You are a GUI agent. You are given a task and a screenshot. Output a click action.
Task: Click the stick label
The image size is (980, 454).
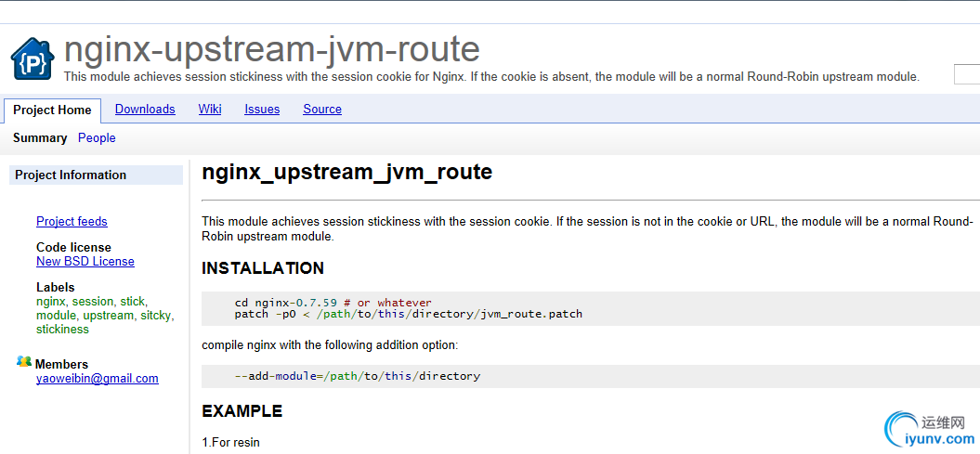point(133,302)
